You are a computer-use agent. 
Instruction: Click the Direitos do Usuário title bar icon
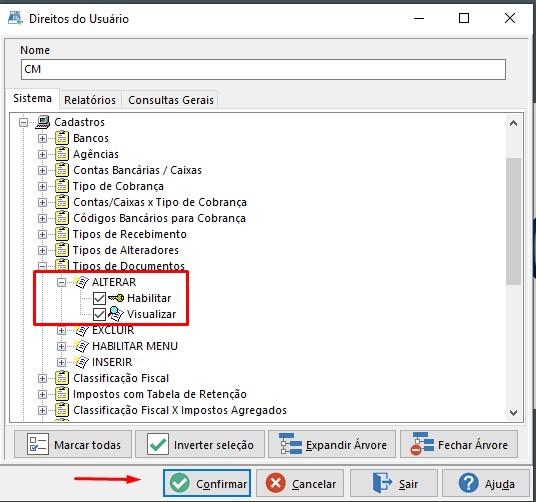pyautogui.click(x=16, y=18)
